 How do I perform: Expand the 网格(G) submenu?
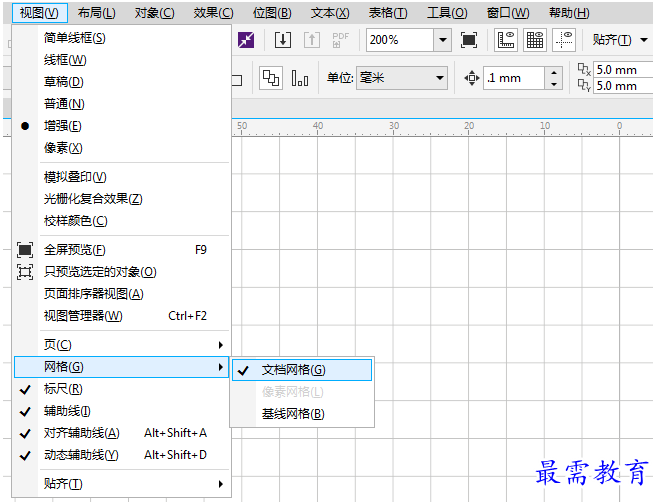pos(122,367)
